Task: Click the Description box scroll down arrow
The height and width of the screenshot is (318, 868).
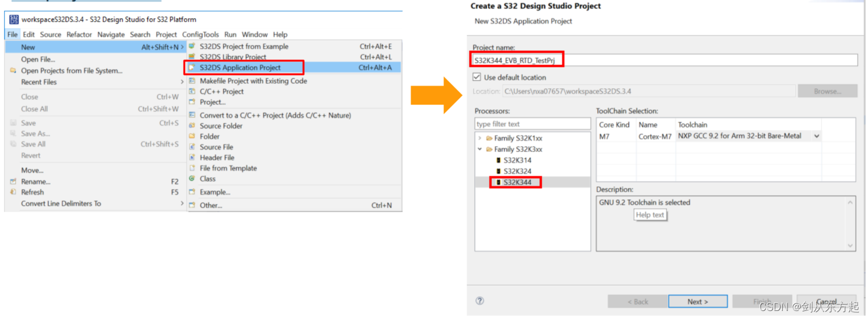Action: coord(851,246)
